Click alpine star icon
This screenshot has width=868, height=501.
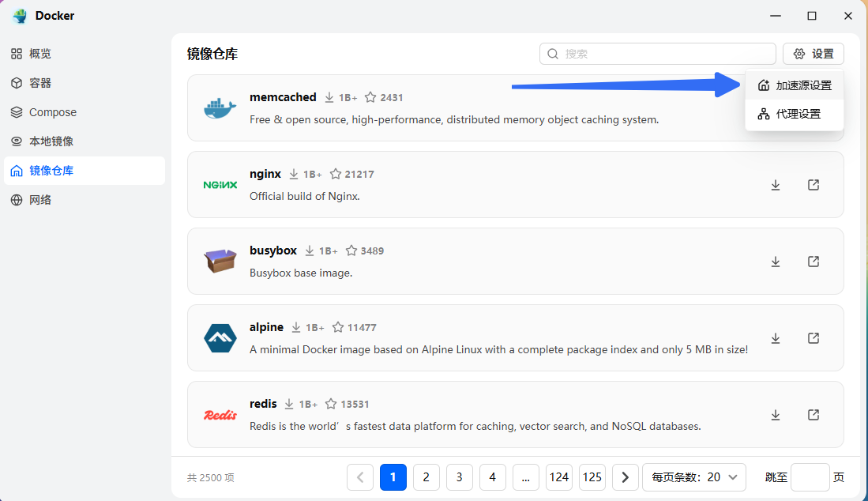pyautogui.click(x=338, y=327)
